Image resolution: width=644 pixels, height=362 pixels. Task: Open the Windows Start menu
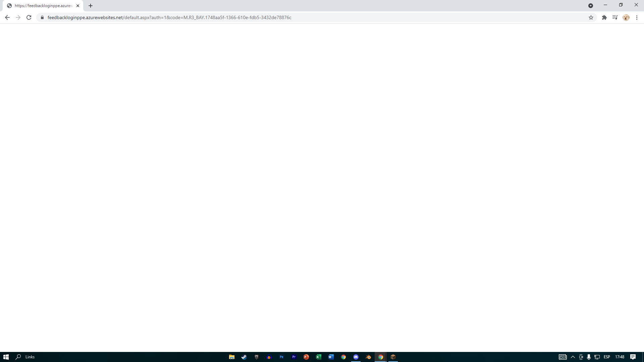6,357
